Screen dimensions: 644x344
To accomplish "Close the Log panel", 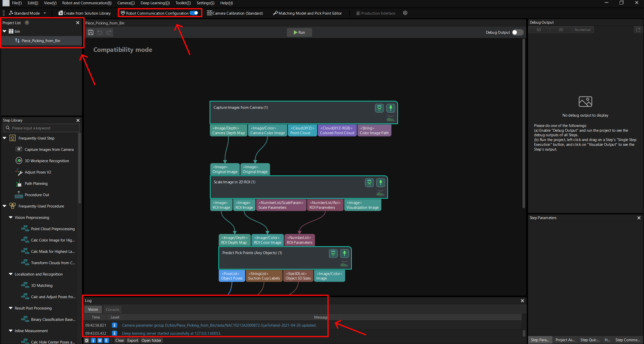I will [522, 301].
